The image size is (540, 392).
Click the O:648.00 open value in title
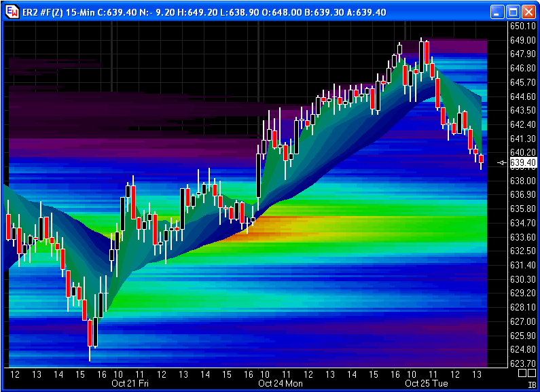tap(282, 12)
